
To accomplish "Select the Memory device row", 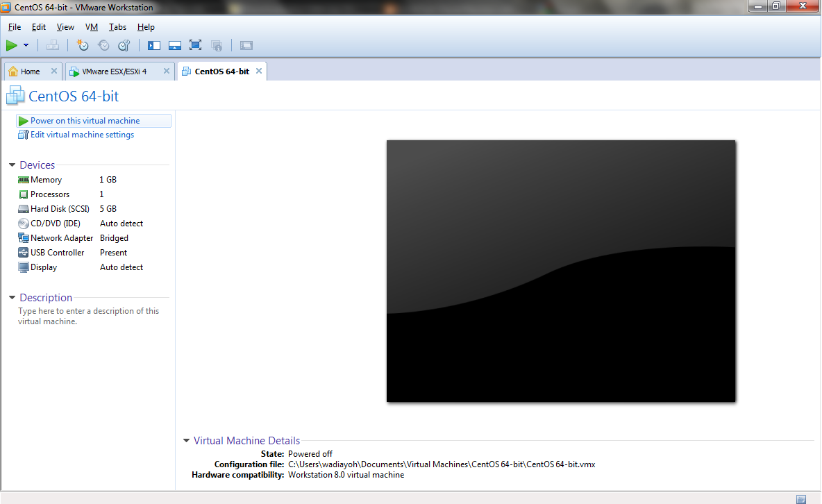I will [93, 180].
